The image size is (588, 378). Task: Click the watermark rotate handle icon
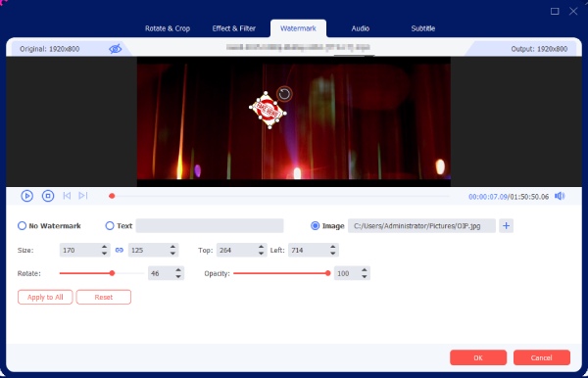[284, 94]
